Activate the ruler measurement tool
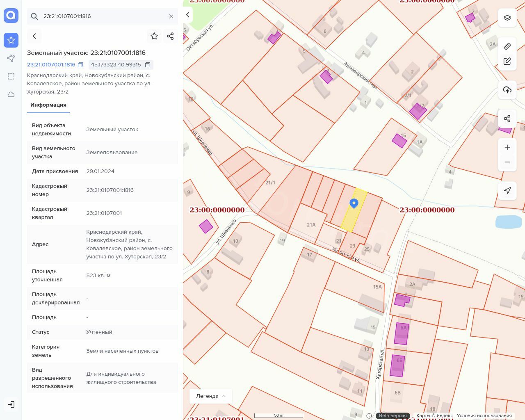The width and height of the screenshot is (525, 420). (x=507, y=46)
